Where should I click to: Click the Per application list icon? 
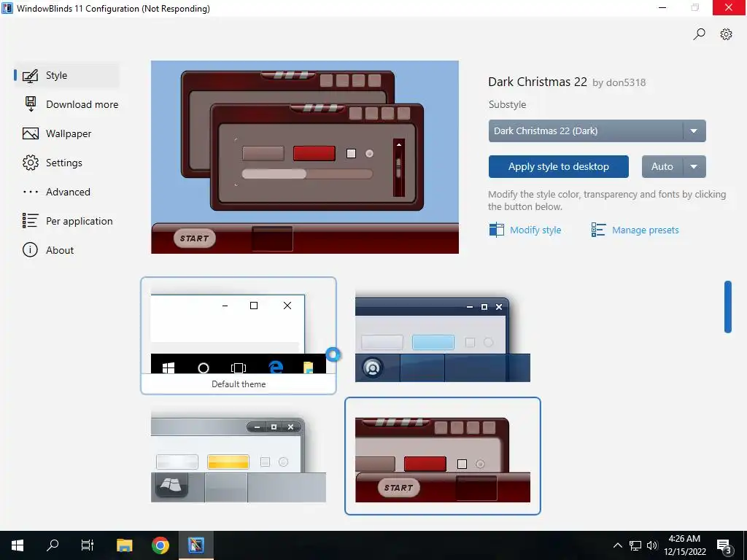(x=30, y=220)
